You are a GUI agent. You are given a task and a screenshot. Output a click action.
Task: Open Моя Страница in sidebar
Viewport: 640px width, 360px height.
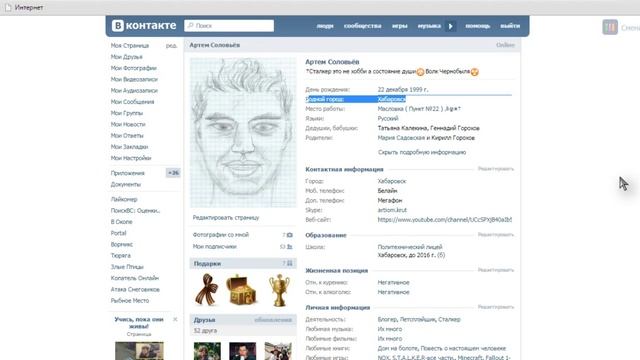pos(130,46)
